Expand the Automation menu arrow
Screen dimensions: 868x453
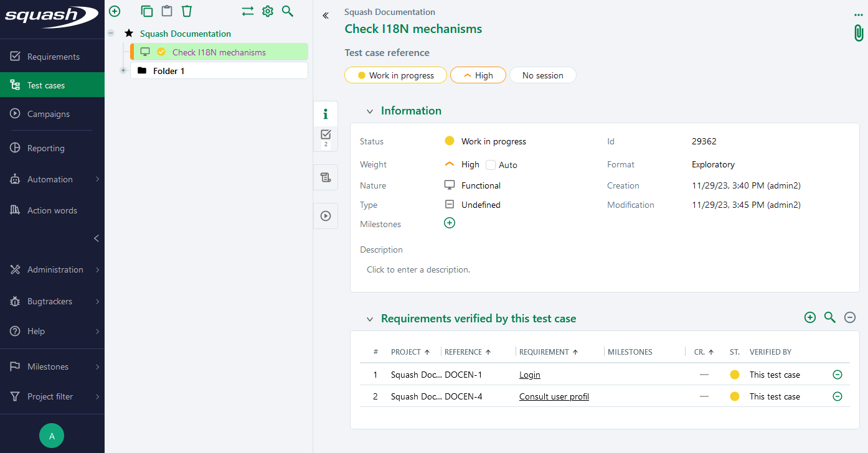point(97,179)
